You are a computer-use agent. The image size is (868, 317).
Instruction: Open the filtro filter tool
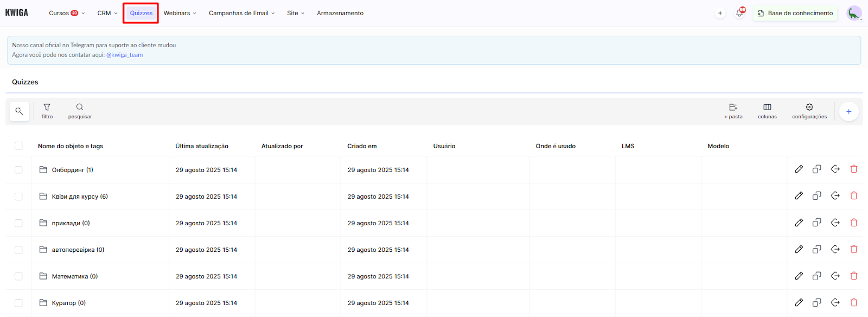tap(47, 111)
